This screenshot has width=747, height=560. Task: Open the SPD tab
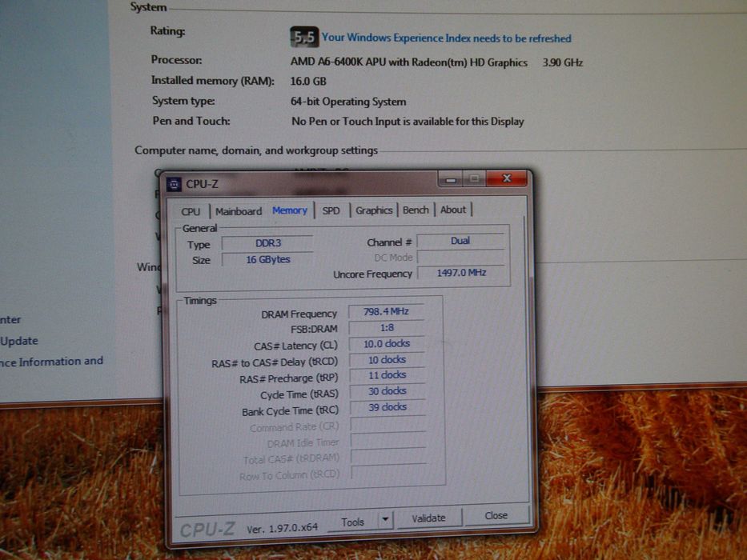pos(331,210)
